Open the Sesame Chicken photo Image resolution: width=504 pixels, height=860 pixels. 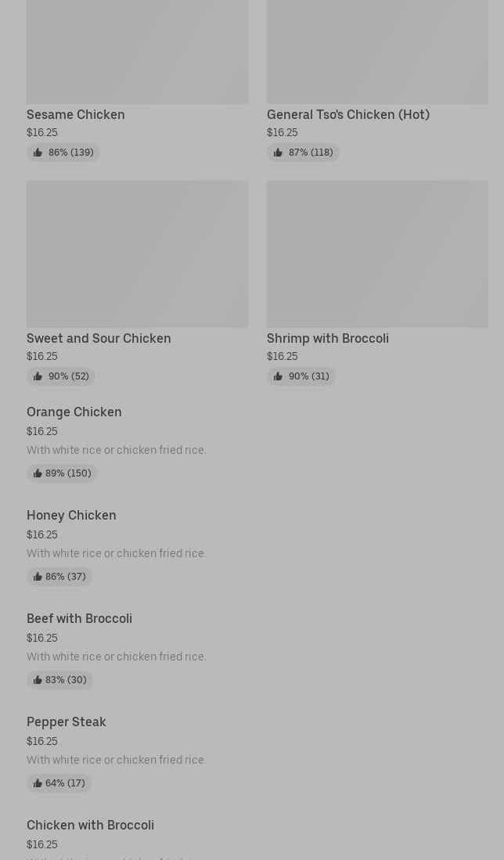[137, 52]
